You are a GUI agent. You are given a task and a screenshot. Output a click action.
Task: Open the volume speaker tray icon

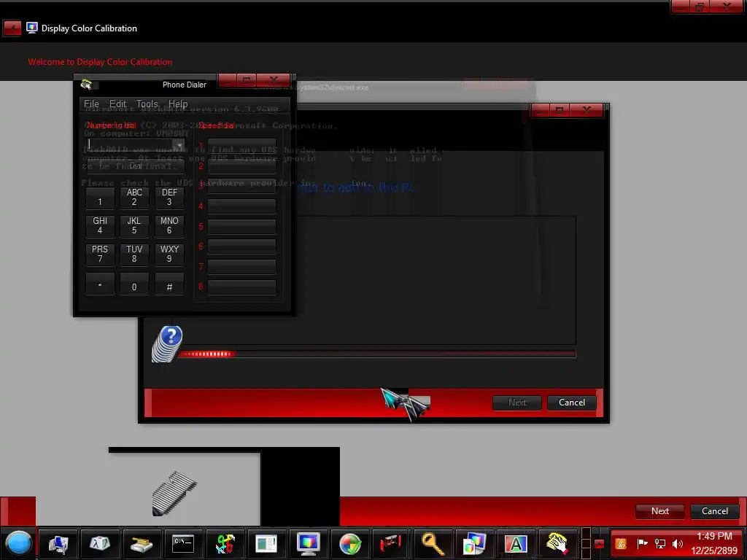tap(678, 543)
